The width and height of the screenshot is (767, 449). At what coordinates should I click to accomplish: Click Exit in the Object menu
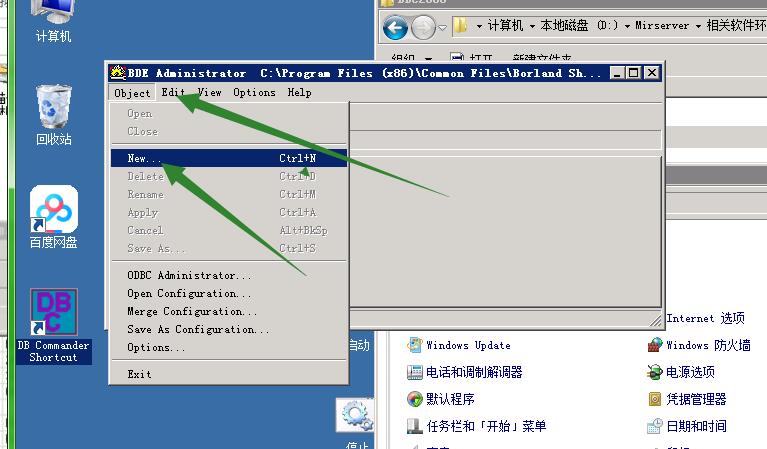tap(139, 374)
